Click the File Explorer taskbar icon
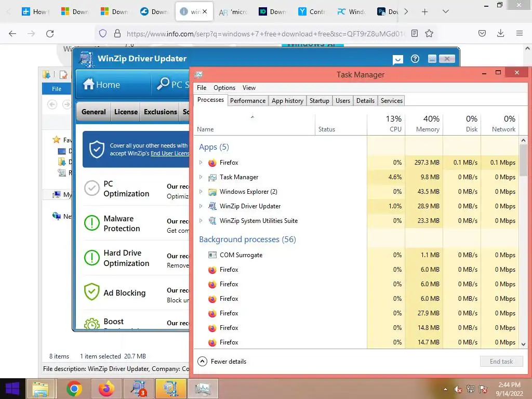This screenshot has width=532, height=399. [41, 389]
